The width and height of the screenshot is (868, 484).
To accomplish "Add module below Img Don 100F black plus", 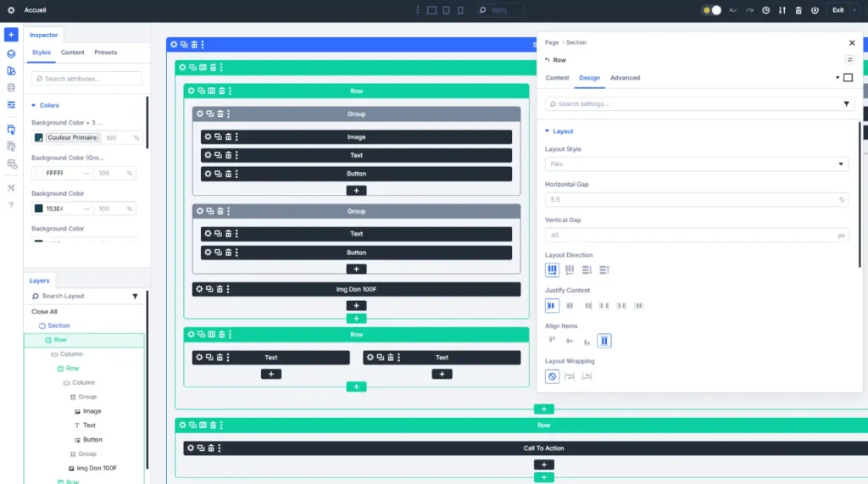I will click(x=357, y=306).
